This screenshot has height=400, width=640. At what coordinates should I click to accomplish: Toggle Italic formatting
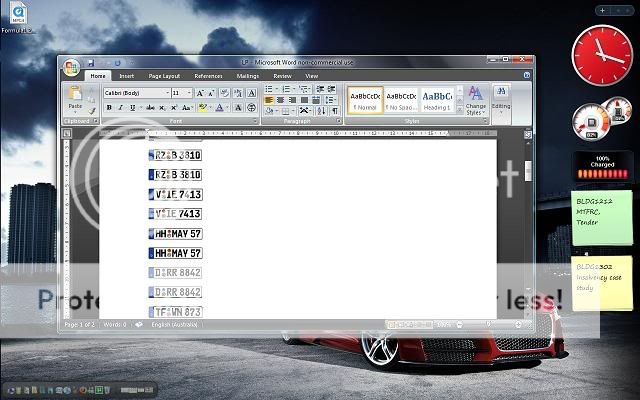pyautogui.click(x=120, y=107)
